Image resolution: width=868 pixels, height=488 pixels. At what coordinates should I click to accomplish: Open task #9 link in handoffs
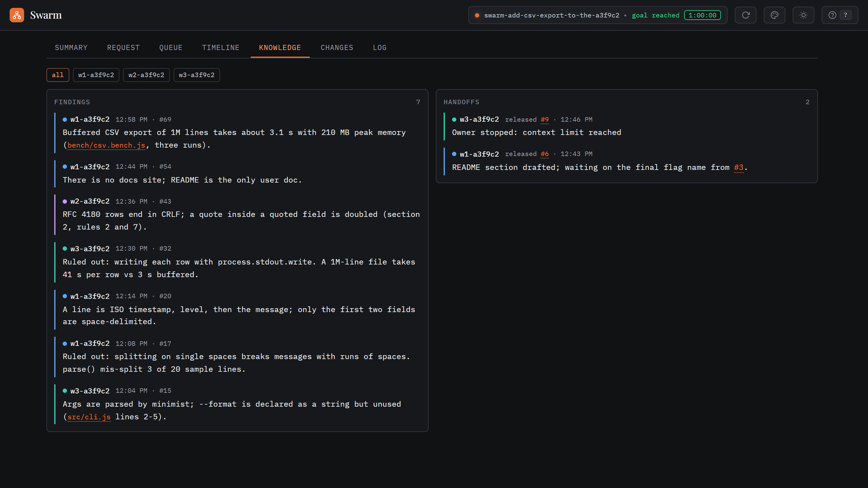coord(545,120)
